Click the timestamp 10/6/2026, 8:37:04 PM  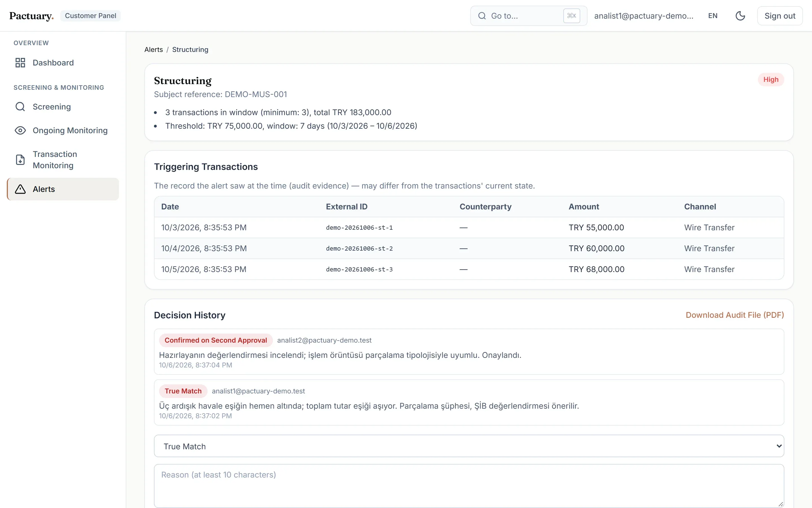coord(195,365)
